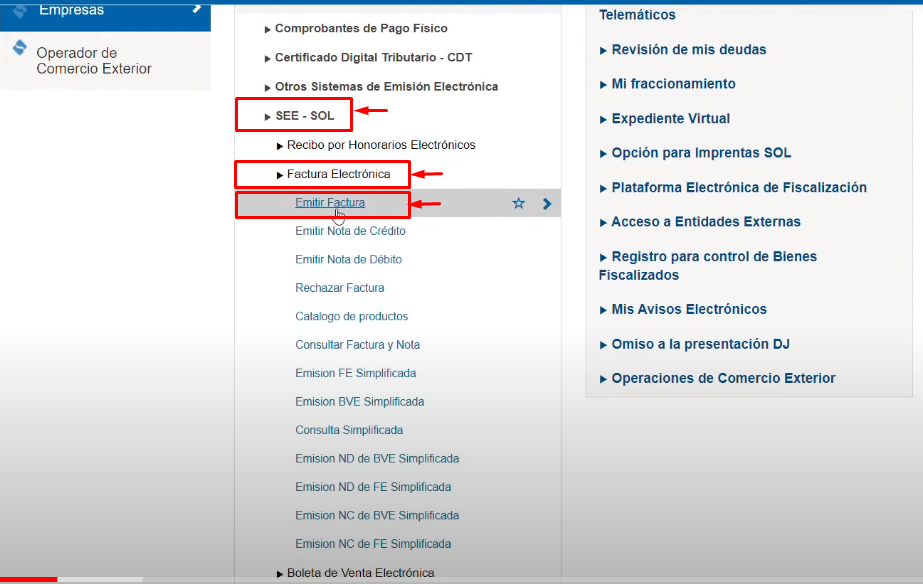Image resolution: width=923 pixels, height=584 pixels.
Task: Select Emision ND de FE Simplificada
Action: point(374,487)
